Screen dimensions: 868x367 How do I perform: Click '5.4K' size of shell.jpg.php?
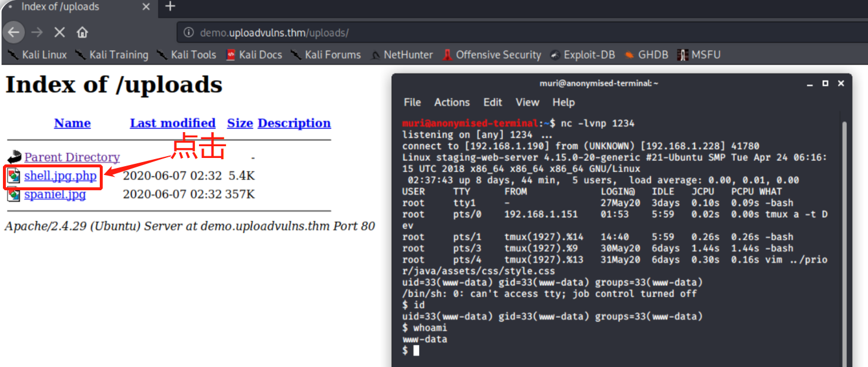[242, 176]
